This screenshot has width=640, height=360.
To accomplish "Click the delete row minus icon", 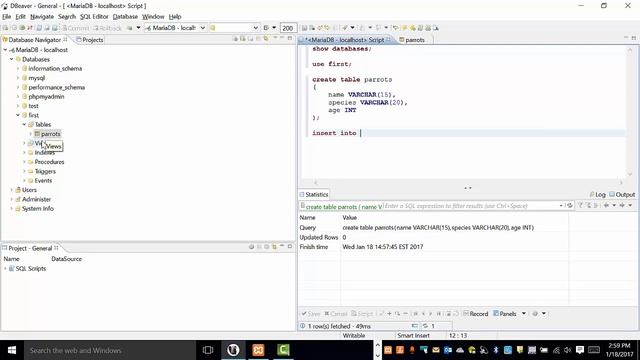I will coord(406,314).
